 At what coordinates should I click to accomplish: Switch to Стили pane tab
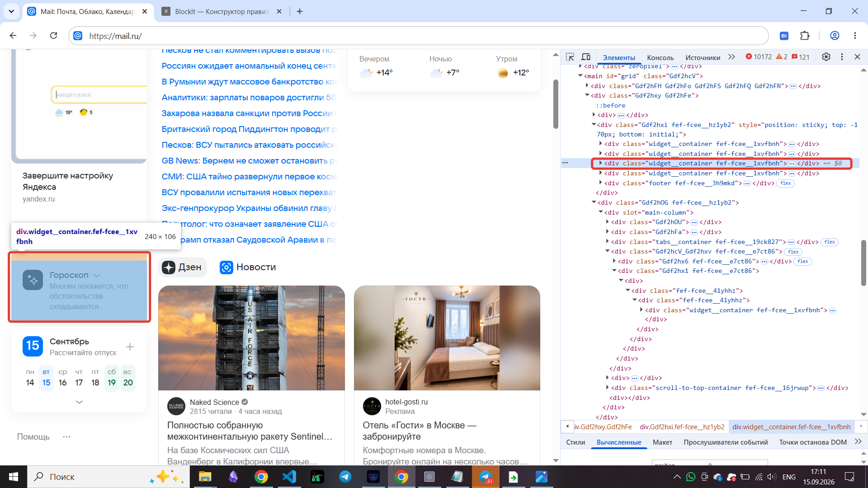[576, 442]
